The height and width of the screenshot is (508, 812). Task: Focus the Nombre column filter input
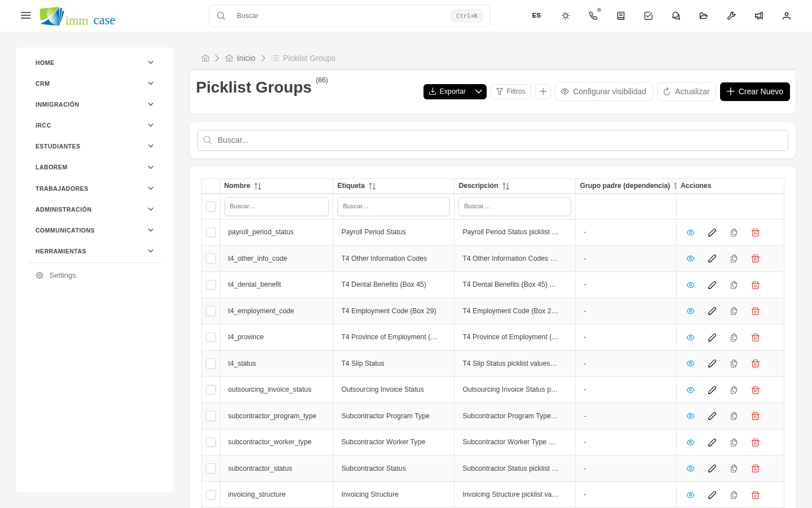[276, 207]
